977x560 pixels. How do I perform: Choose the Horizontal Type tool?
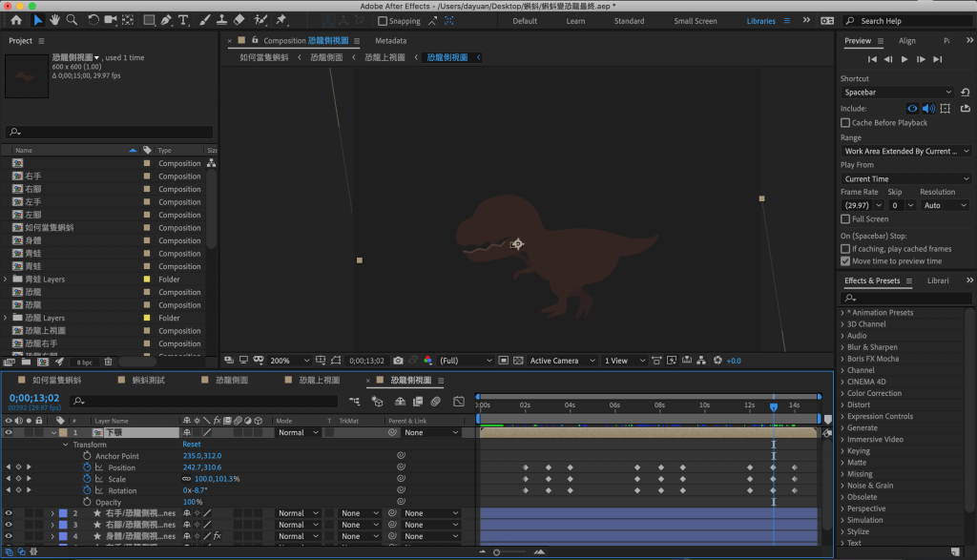183,20
